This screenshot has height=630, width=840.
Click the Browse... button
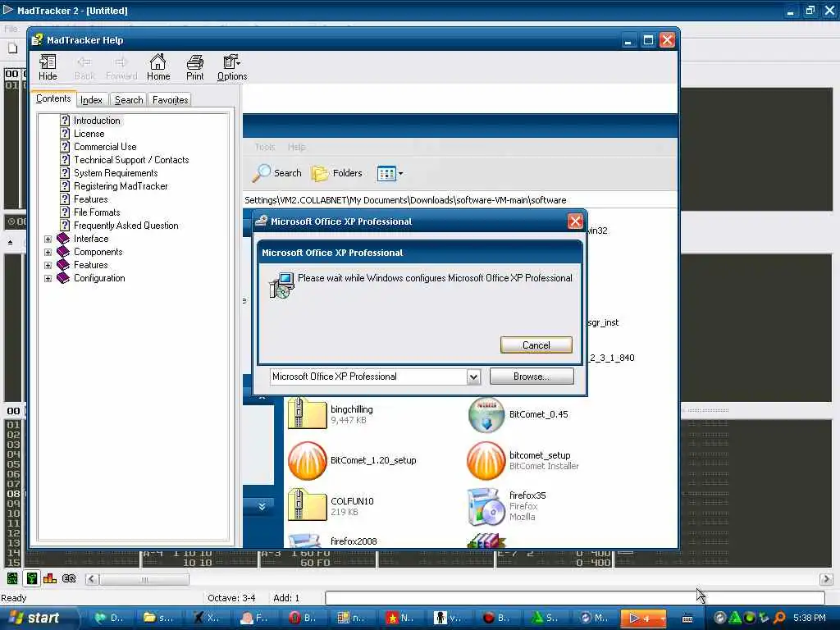tap(532, 376)
